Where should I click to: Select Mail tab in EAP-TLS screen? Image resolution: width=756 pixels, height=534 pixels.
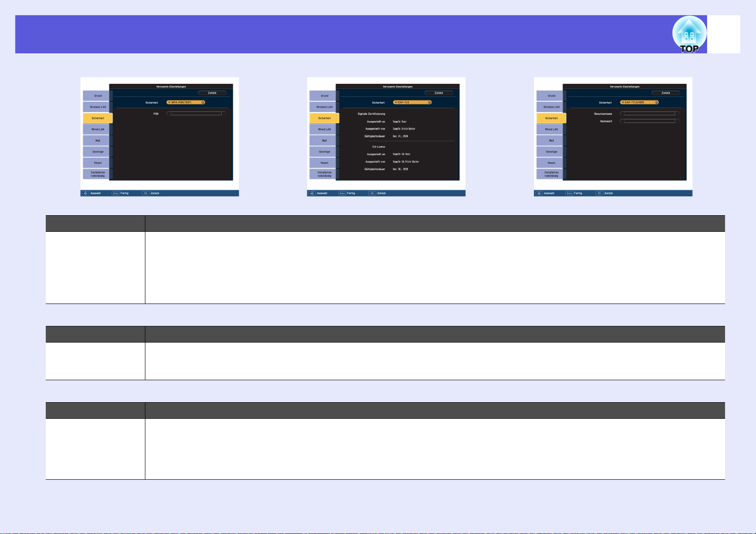[324, 140]
